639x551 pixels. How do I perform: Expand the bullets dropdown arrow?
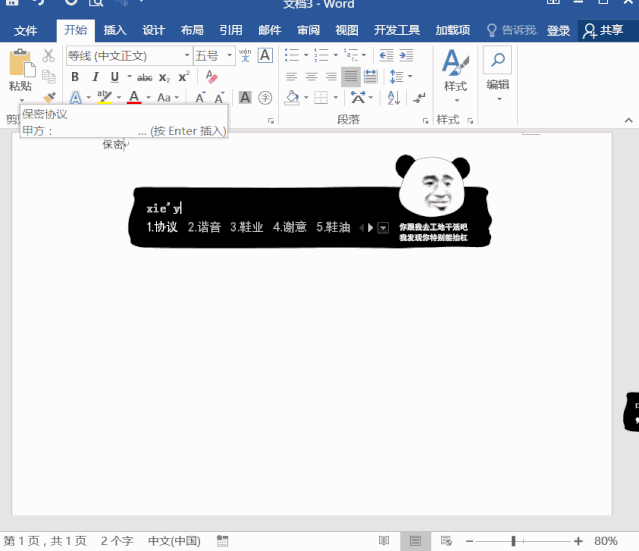(306, 55)
